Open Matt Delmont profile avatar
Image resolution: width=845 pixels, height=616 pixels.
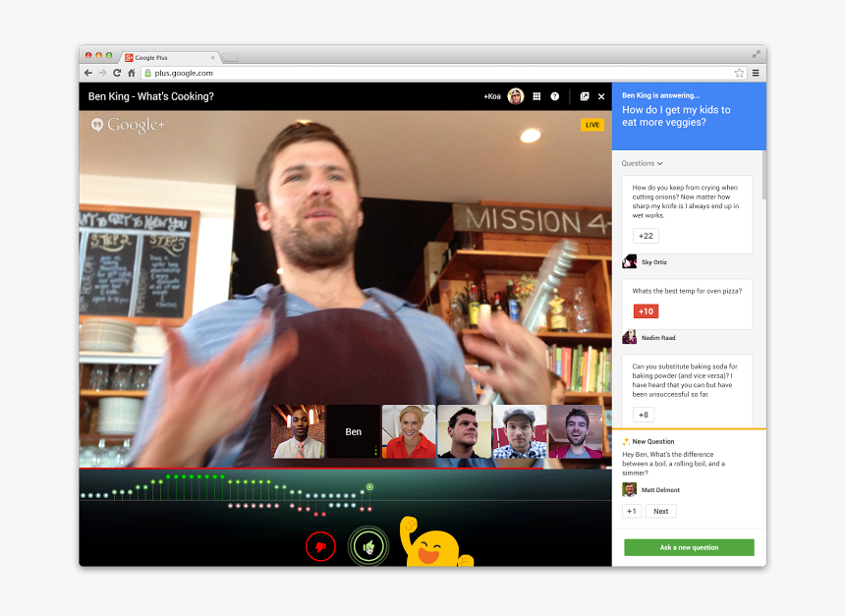[629, 489]
